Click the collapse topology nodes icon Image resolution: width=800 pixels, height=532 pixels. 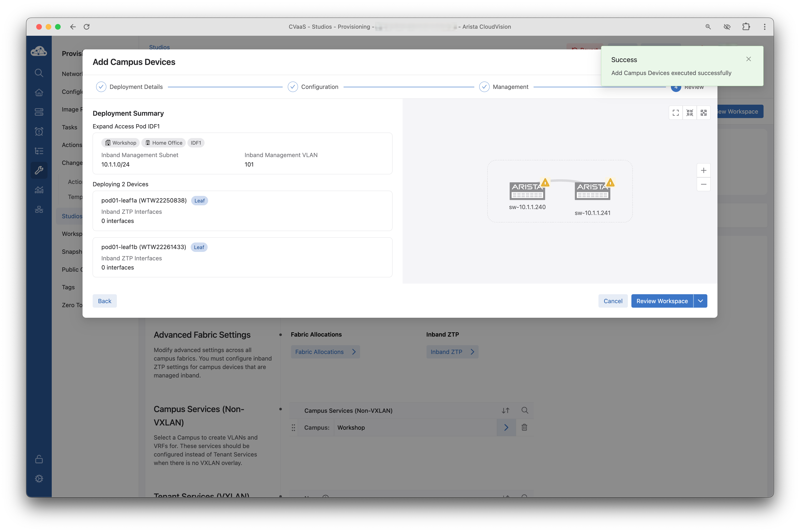pyautogui.click(x=689, y=113)
